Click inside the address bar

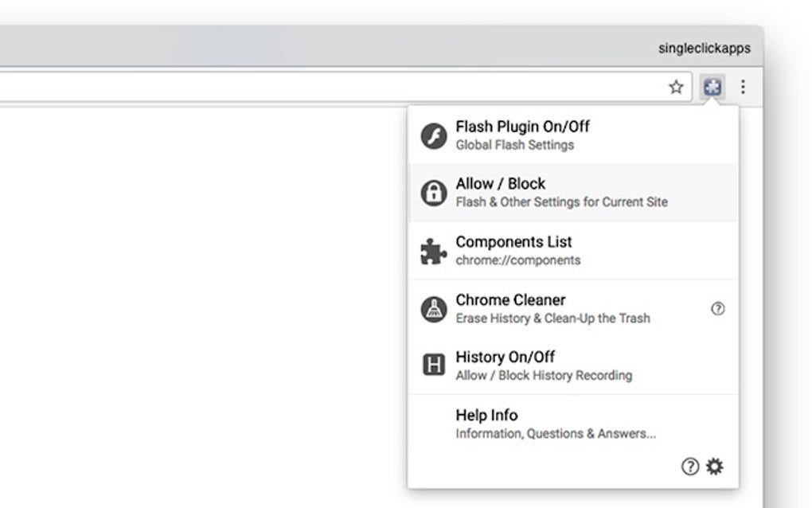[318, 87]
